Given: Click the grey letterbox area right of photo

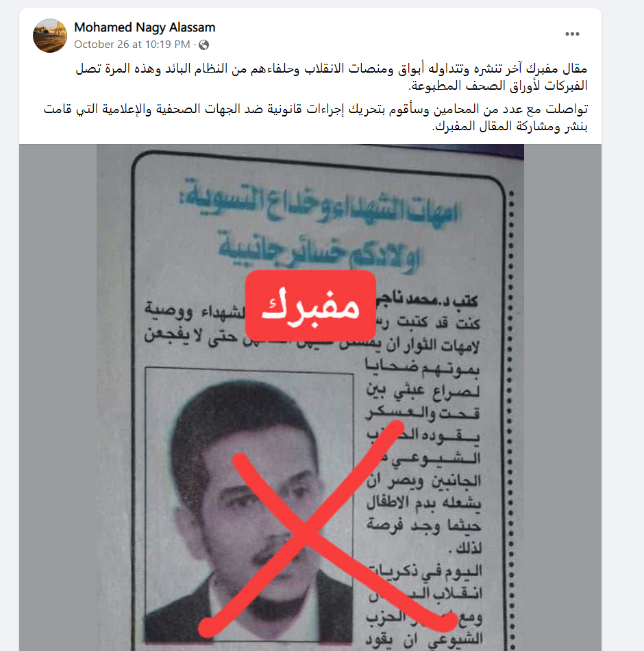Looking at the screenshot, I should (x=562, y=397).
